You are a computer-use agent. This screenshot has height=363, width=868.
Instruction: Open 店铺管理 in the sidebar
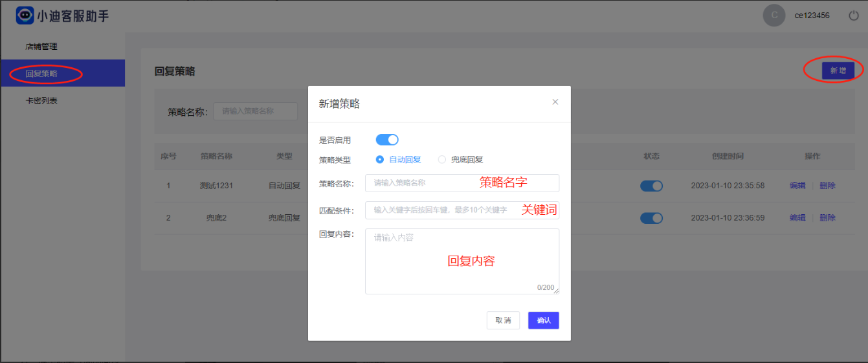coord(41,47)
